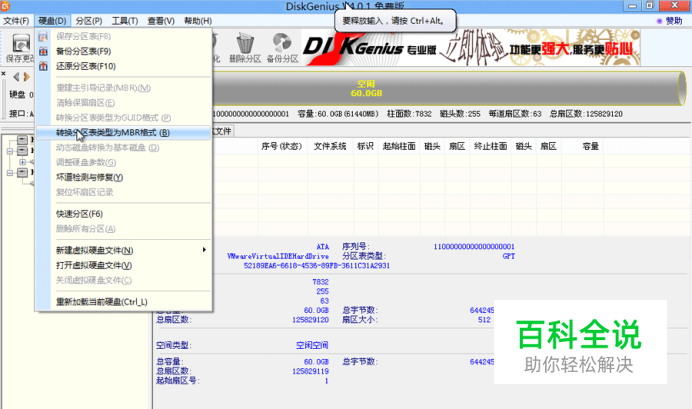Click the 文件系统 column header
Screen dimensions: 692x409
pos(330,146)
